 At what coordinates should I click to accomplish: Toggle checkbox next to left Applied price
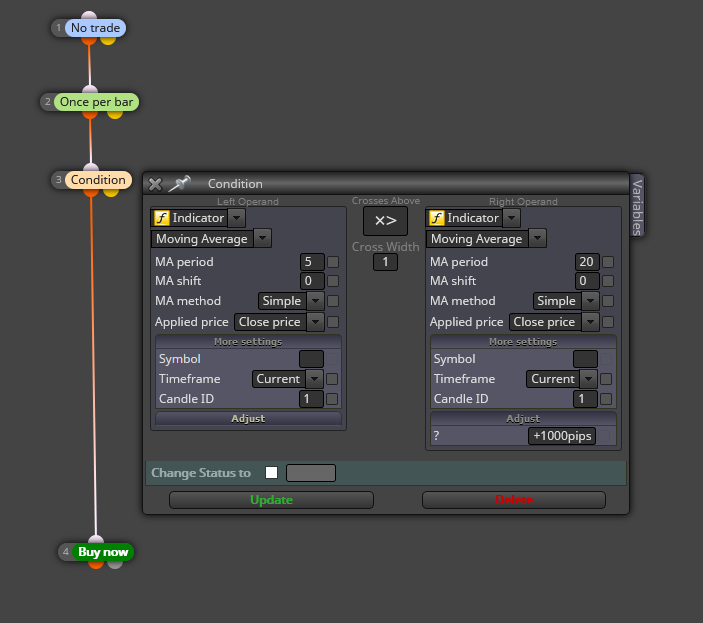coord(333,322)
